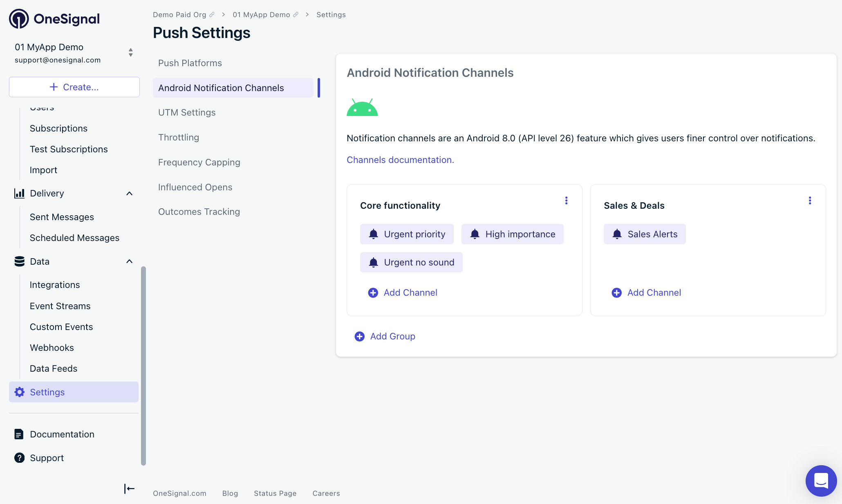Collapse the Data section chevron
Screen dimensions: 842x504
click(129, 261)
